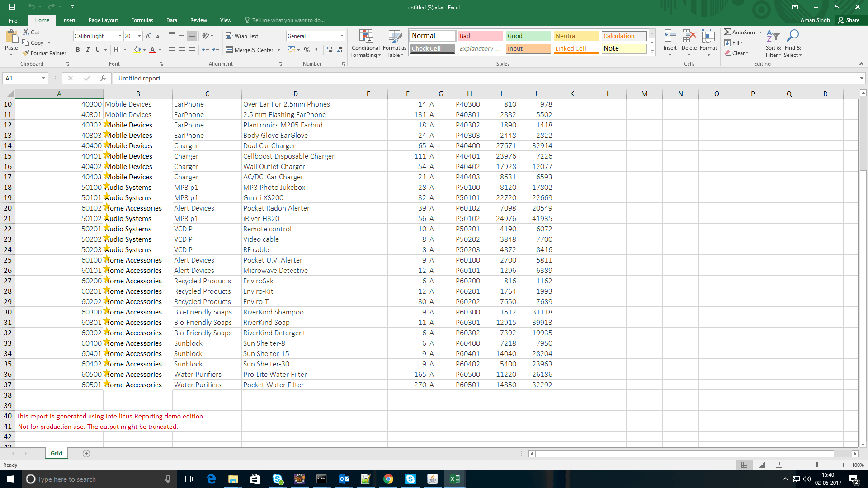Toggle Wrap Text on selected cell
868x488 pixels.
[242, 36]
